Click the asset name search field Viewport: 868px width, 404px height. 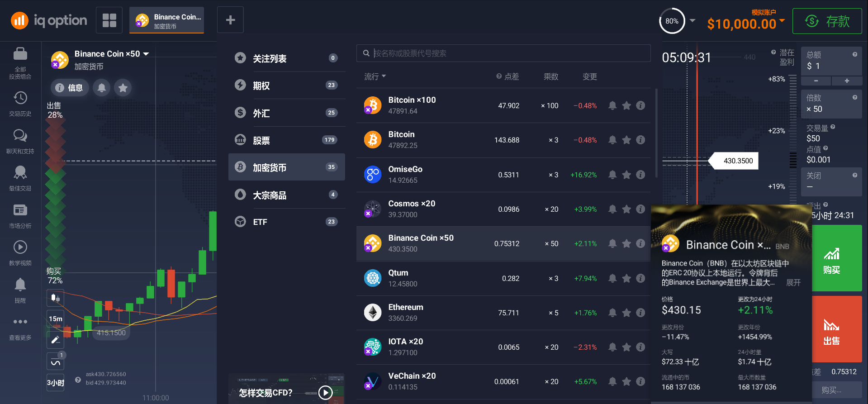tap(503, 53)
